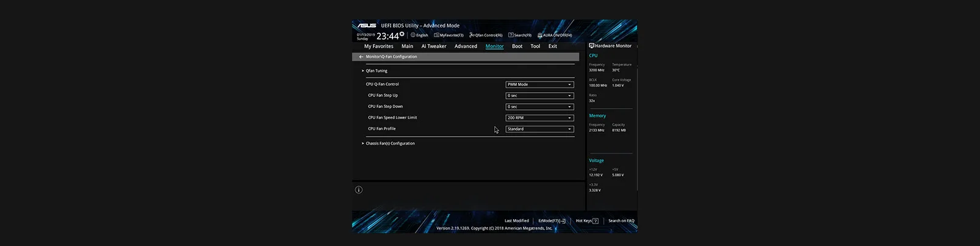Viewport: 980px width, 246px height.
Task: Click the date 01/13/2019 Sunday
Action: [x=366, y=37]
